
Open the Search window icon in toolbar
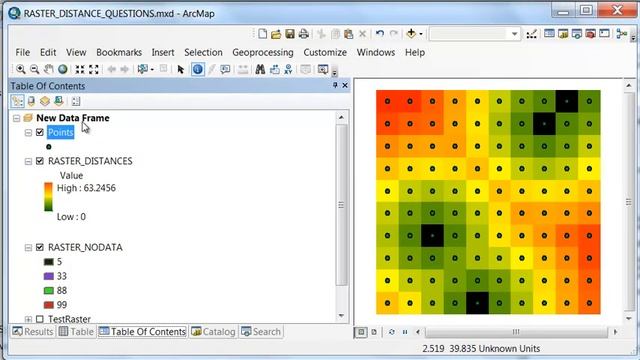point(577,34)
